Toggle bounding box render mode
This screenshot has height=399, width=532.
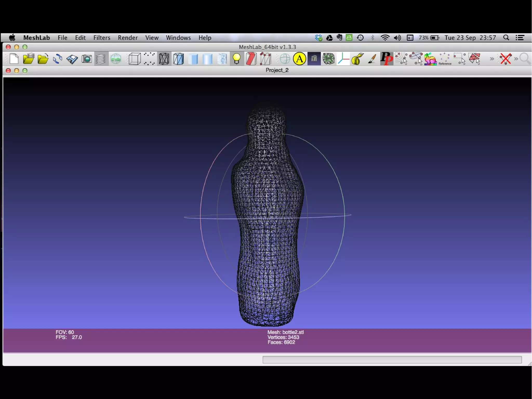pyautogui.click(x=135, y=59)
